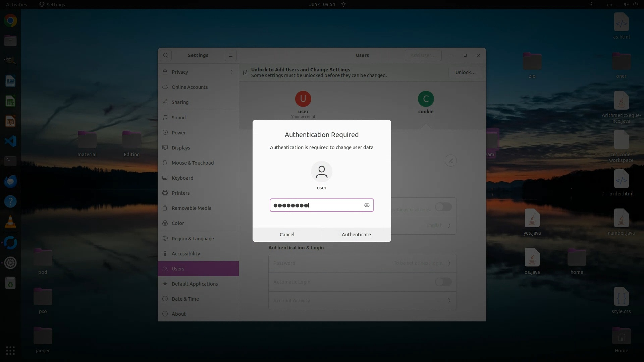Click the Unlock... button in the banner
Screen dimensions: 644x362
(465, 72)
